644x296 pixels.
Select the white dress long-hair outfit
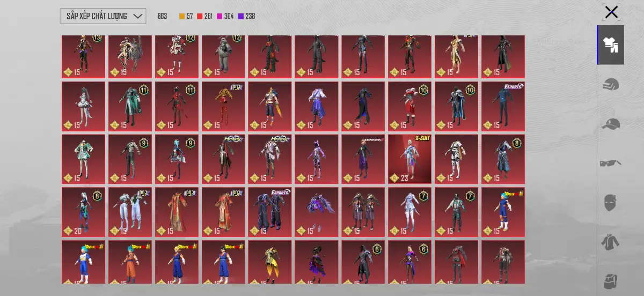pyautogui.click(x=83, y=106)
